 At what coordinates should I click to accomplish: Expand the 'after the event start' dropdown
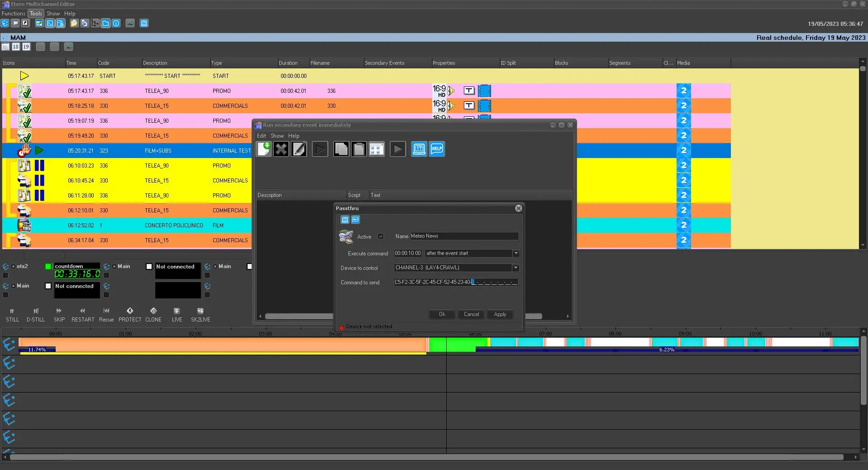(515, 253)
